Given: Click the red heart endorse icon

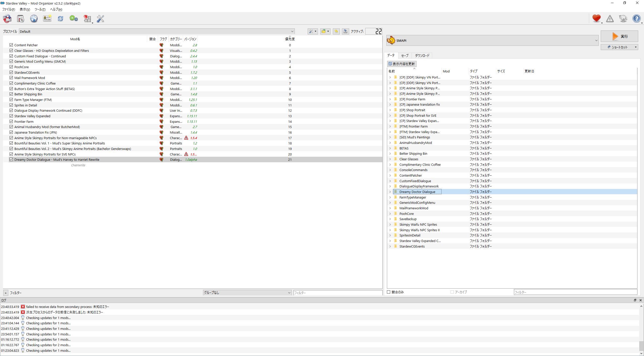Looking at the screenshot, I should pyautogui.click(x=596, y=19).
